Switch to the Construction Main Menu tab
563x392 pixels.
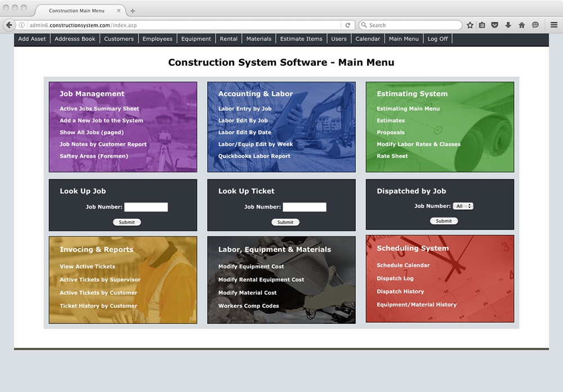pyautogui.click(x=78, y=10)
